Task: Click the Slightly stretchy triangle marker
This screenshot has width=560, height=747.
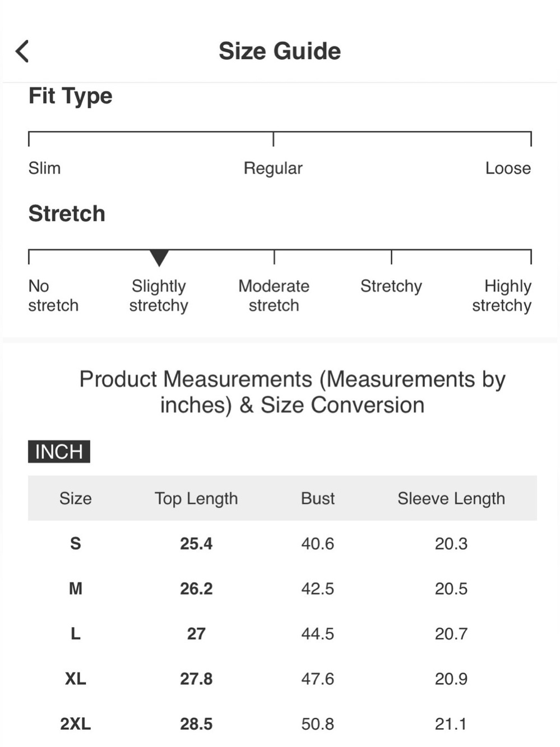Action: [x=159, y=258]
